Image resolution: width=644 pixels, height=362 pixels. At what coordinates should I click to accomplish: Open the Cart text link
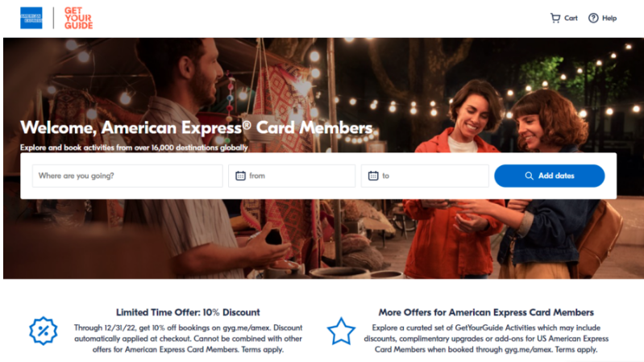coord(571,18)
